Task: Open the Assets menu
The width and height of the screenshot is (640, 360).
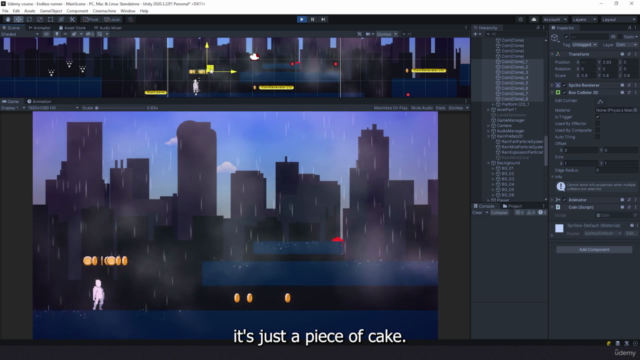Action: tap(29, 11)
